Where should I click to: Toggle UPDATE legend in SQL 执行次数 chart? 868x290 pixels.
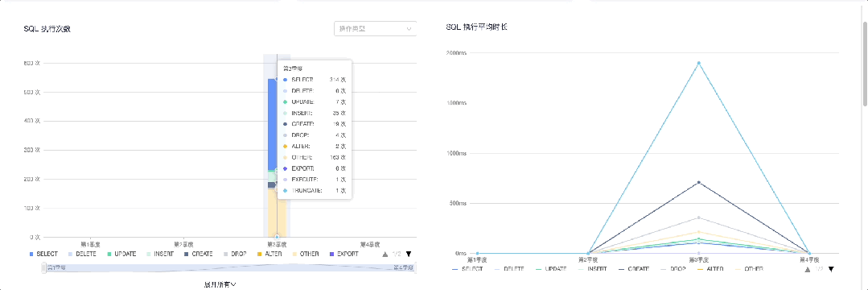tap(121, 254)
